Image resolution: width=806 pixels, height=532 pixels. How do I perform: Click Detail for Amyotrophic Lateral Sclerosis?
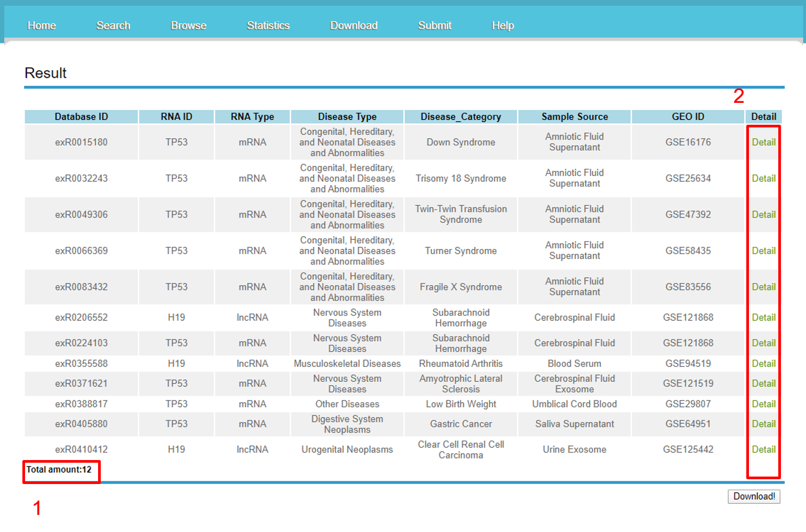(763, 384)
